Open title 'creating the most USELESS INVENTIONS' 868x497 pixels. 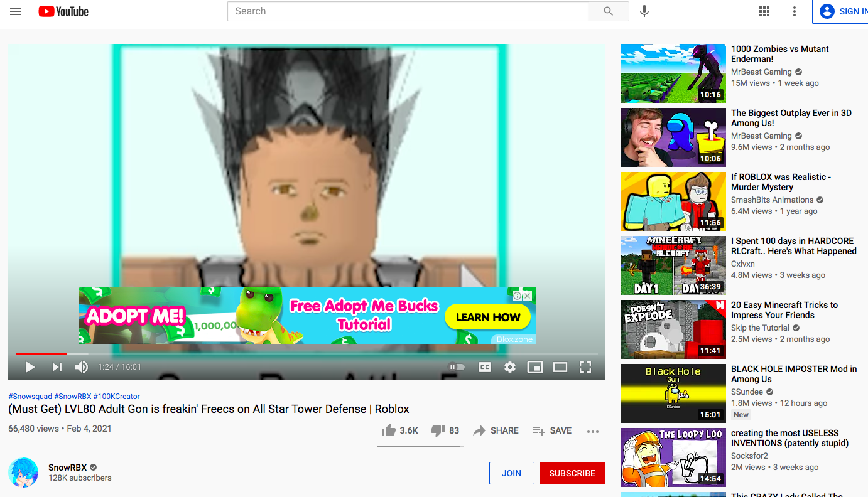coord(790,438)
